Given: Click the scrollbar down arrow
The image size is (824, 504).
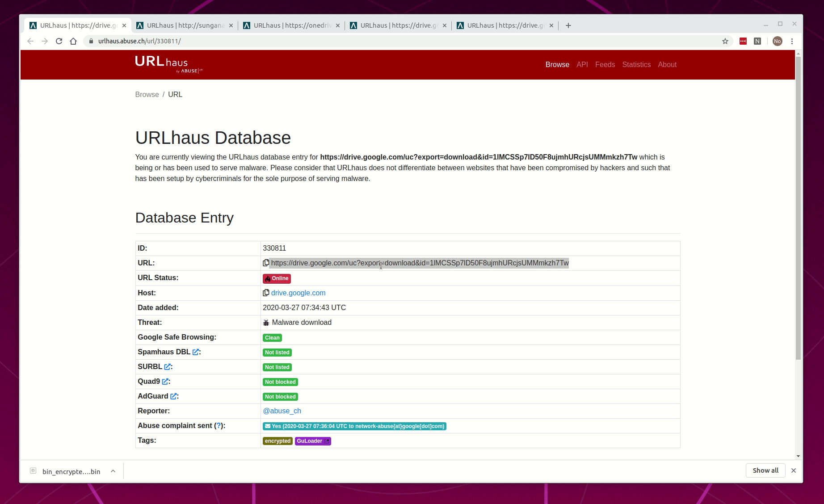Looking at the screenshot, I should 798,456.
